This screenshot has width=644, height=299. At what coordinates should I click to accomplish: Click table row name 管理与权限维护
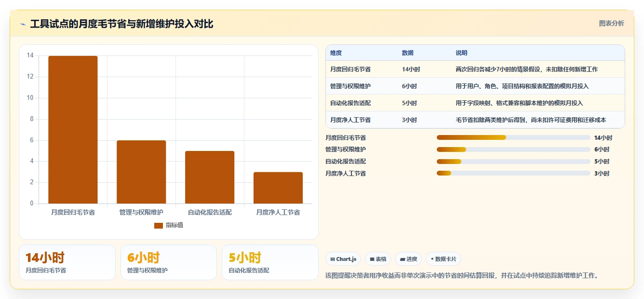pos(350,86)
